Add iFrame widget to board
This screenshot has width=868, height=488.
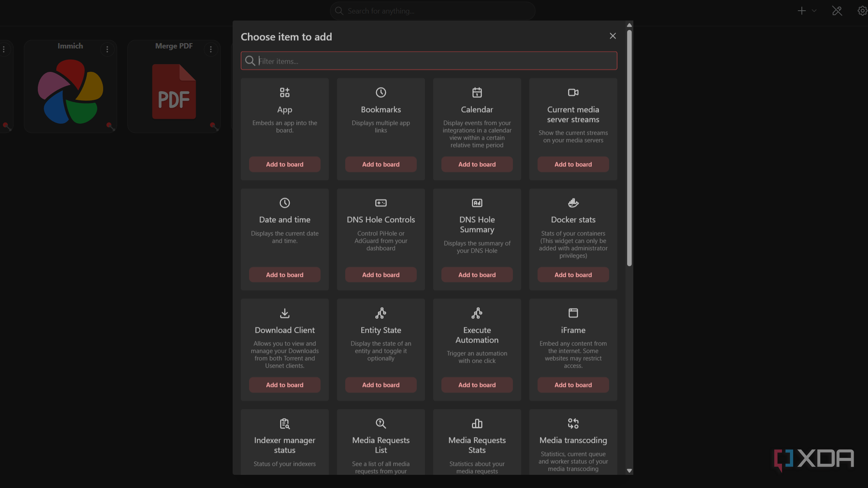point(573,385)
